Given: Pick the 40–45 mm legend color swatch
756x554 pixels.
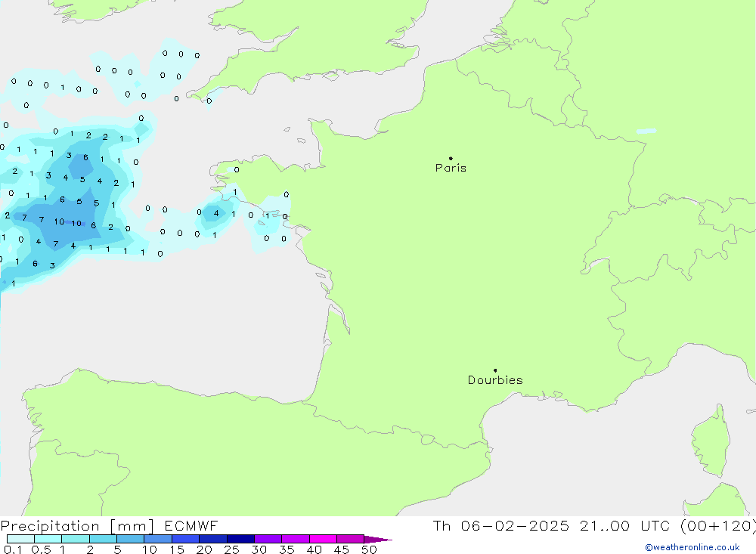Looking at the screenshot, I should tap(323, 539).
